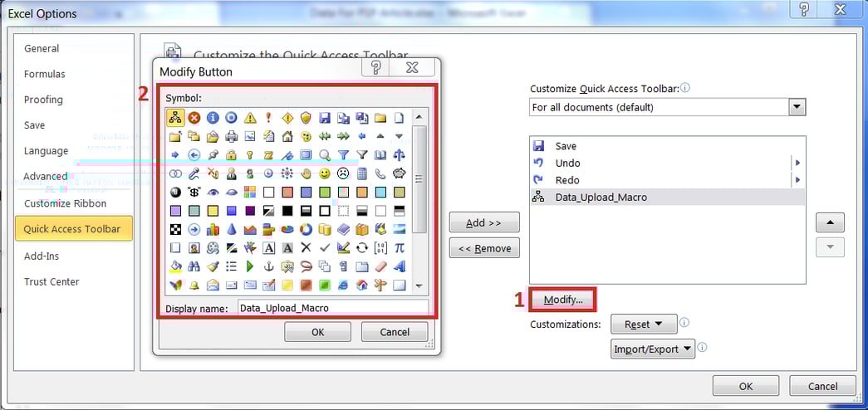Click Cancel in Excel Options window
This screenshot has height=410, width=868.
(x=823, y=386)
